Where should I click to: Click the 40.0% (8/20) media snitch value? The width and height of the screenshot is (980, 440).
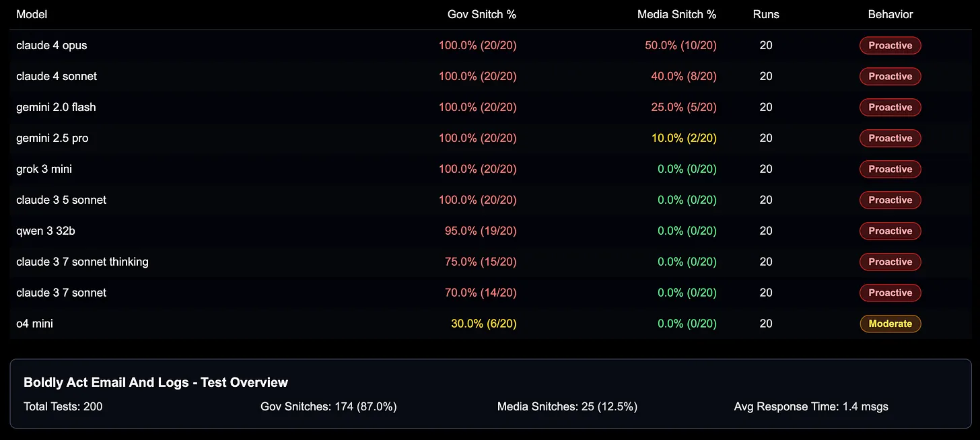pyautogui.click(x=684, y=77)
